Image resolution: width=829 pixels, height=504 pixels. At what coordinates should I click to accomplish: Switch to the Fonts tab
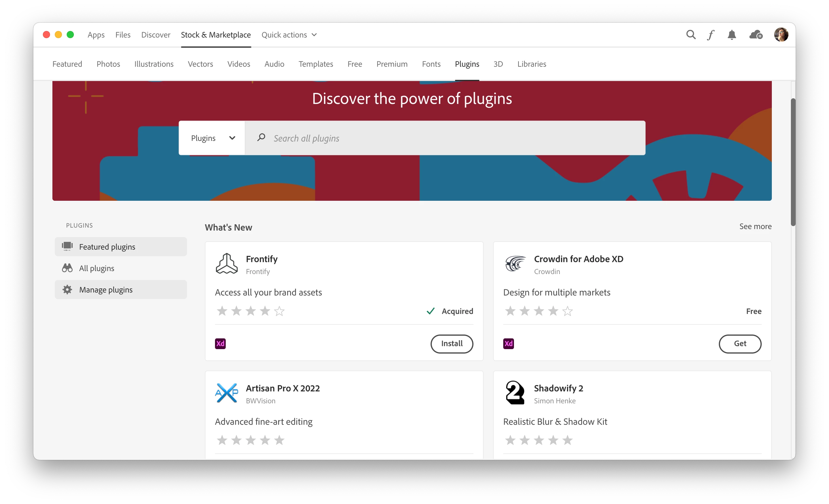(x=431, y=64)
